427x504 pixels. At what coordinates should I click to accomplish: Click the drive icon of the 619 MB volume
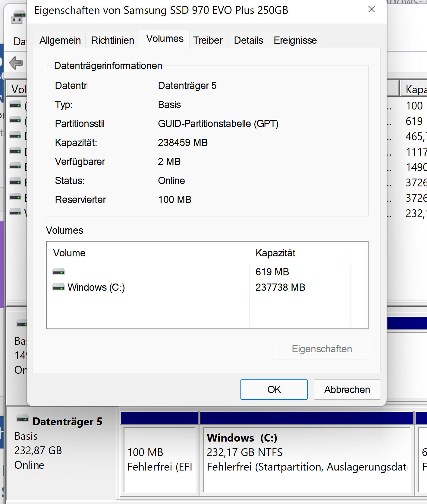[x=58, y=272]
